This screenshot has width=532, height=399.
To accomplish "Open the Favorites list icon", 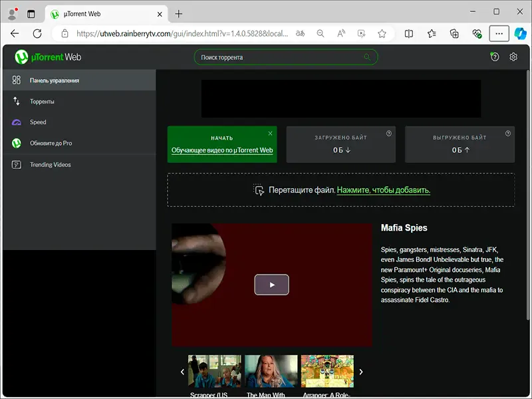I will pyautogui.click(x=432, y=33).
